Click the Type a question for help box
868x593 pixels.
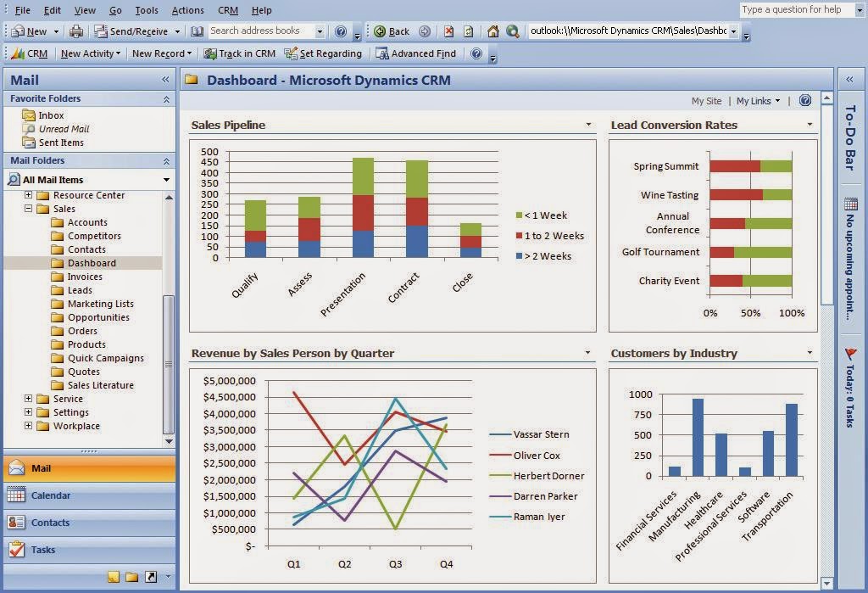pyautogui.click(x=797, y=9)
